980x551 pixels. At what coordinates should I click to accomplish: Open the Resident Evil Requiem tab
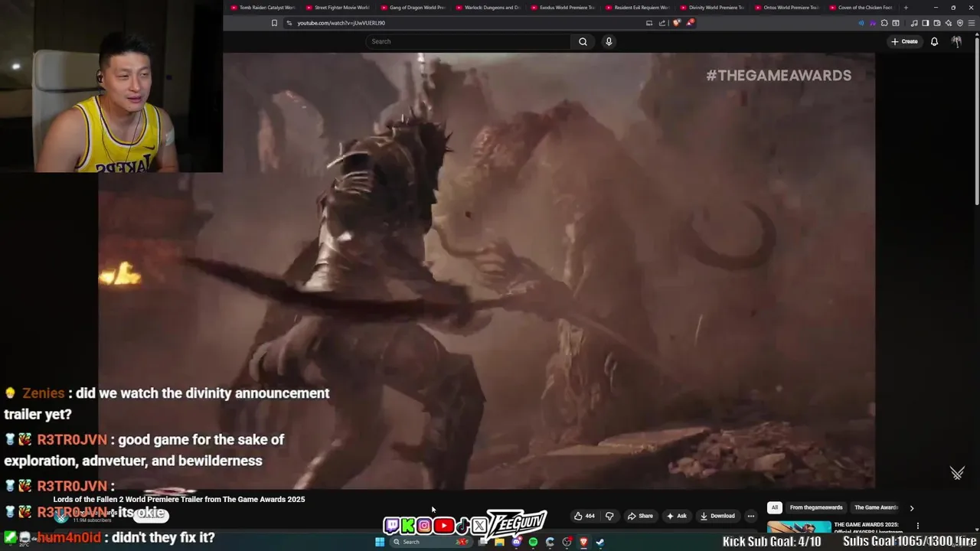(x=638, y=8)
